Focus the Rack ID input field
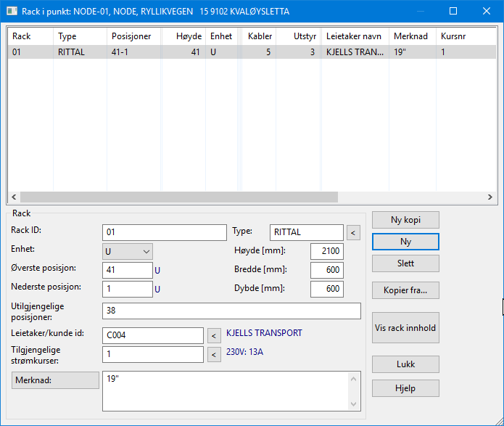504x426 pixels. (164, 232)
